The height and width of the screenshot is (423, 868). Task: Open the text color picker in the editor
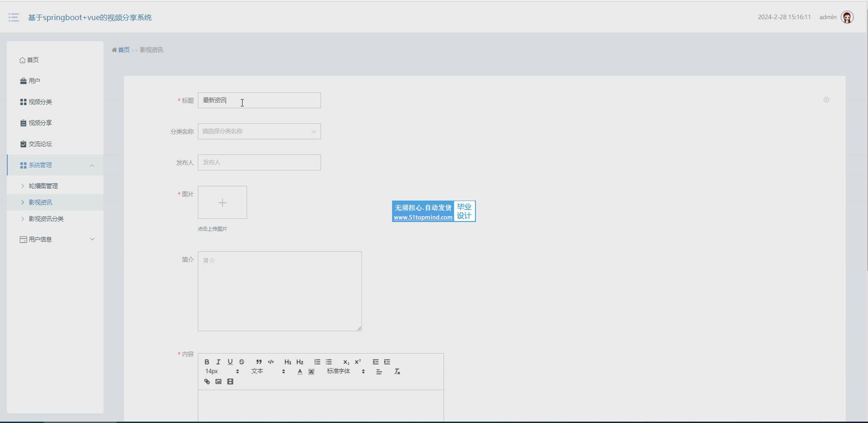300,371
